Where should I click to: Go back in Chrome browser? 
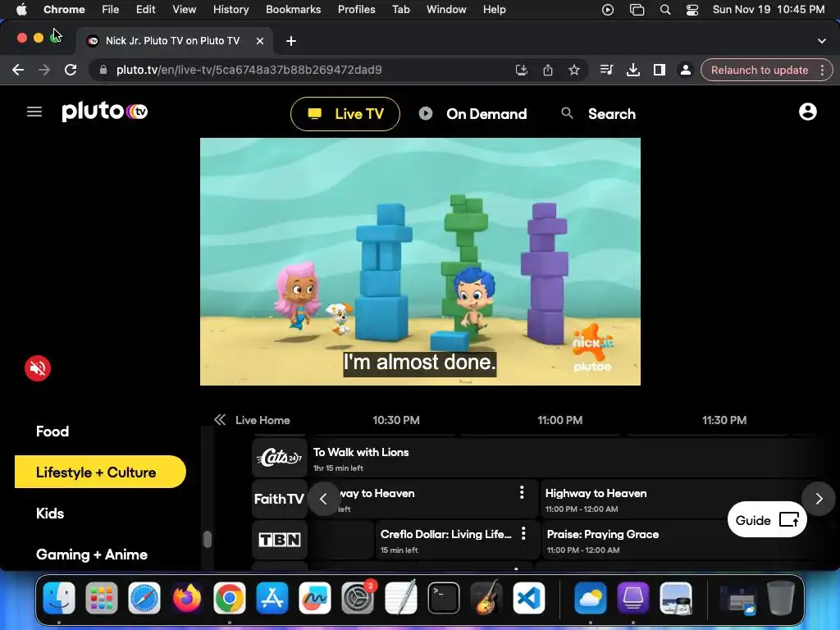(18, 70)
